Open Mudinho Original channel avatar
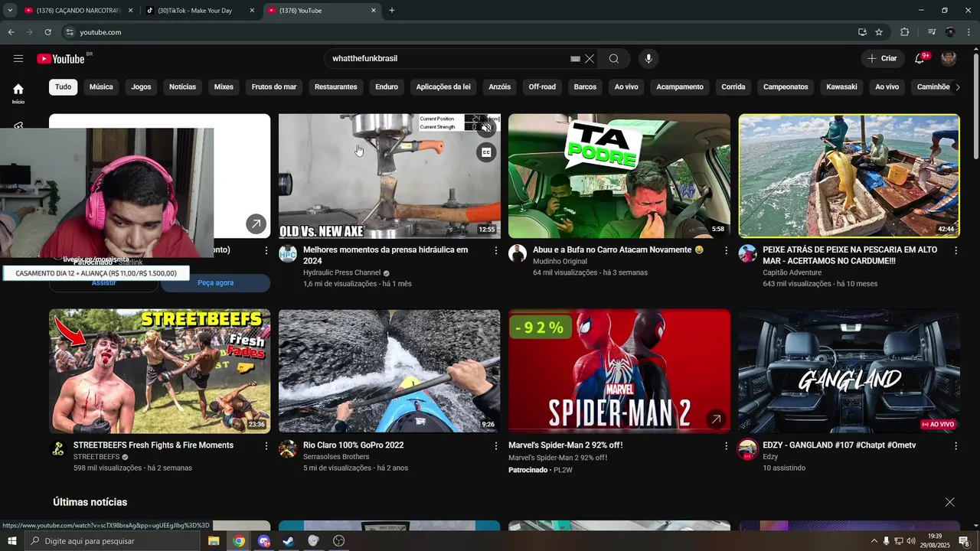The image size is (980, 551). [518, 254]
